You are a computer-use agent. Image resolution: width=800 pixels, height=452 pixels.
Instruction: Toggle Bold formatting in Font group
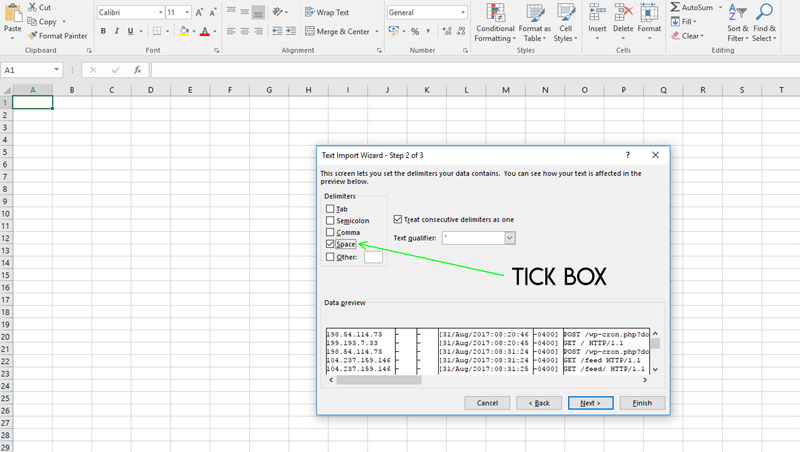coord(103,32)
